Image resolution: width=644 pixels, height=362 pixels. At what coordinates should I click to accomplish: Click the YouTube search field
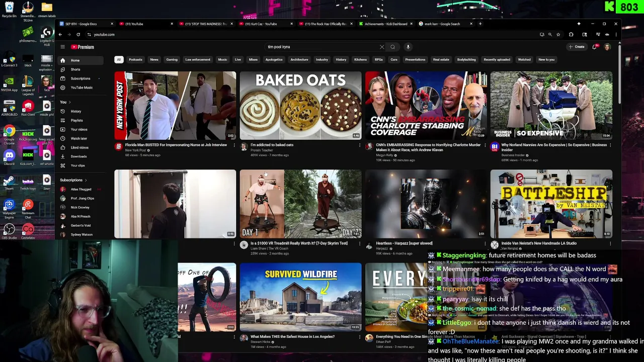pos(322,47)
